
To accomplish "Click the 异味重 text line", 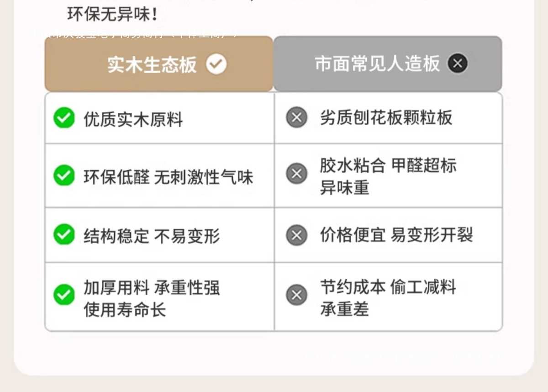I will click(x=344, y=188).
